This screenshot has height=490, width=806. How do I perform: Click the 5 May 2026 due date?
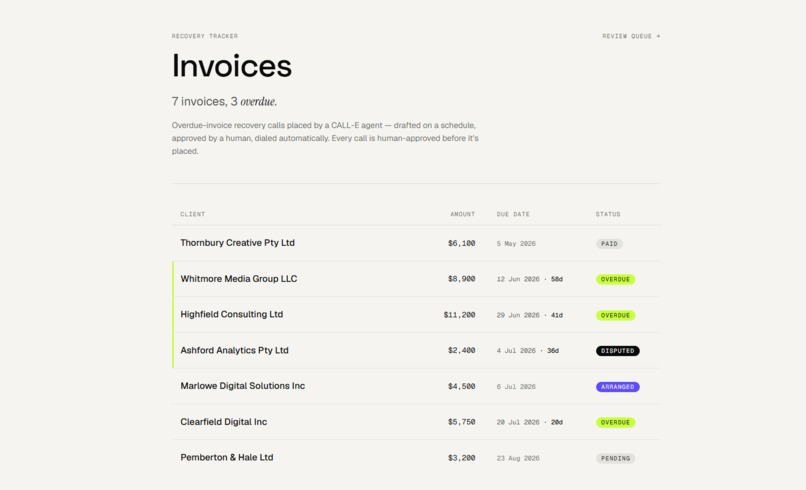tap(516, 244)
